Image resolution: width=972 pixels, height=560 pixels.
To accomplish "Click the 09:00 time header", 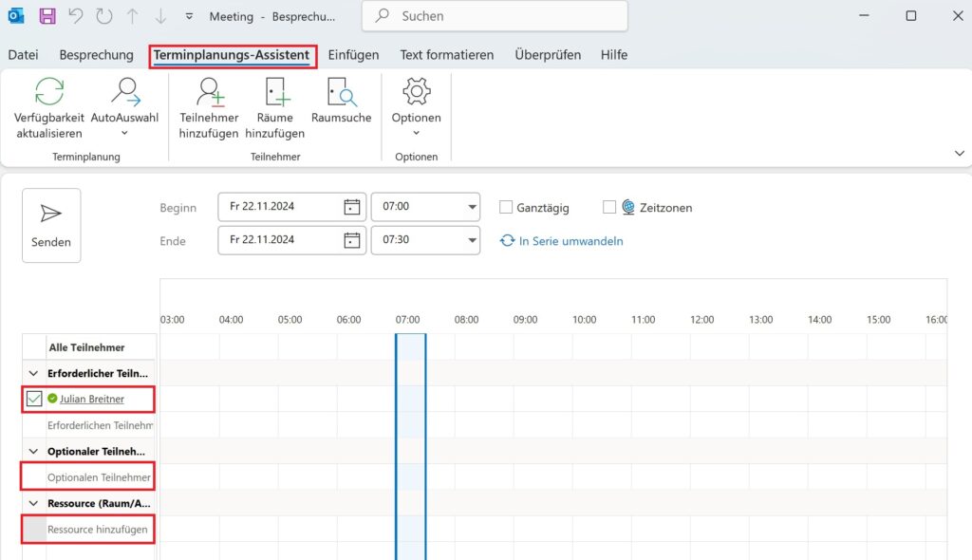I will tap(525, 319).
